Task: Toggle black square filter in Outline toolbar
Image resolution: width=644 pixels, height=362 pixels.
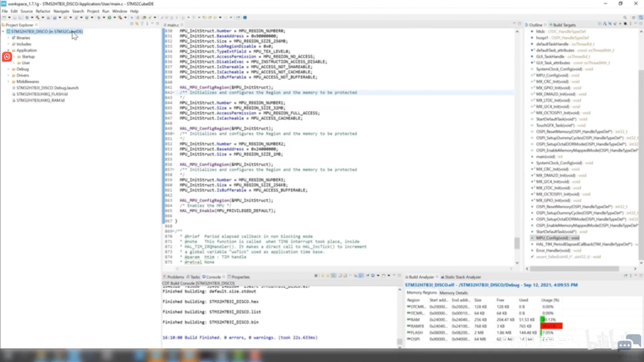Action: click(625, 24)
